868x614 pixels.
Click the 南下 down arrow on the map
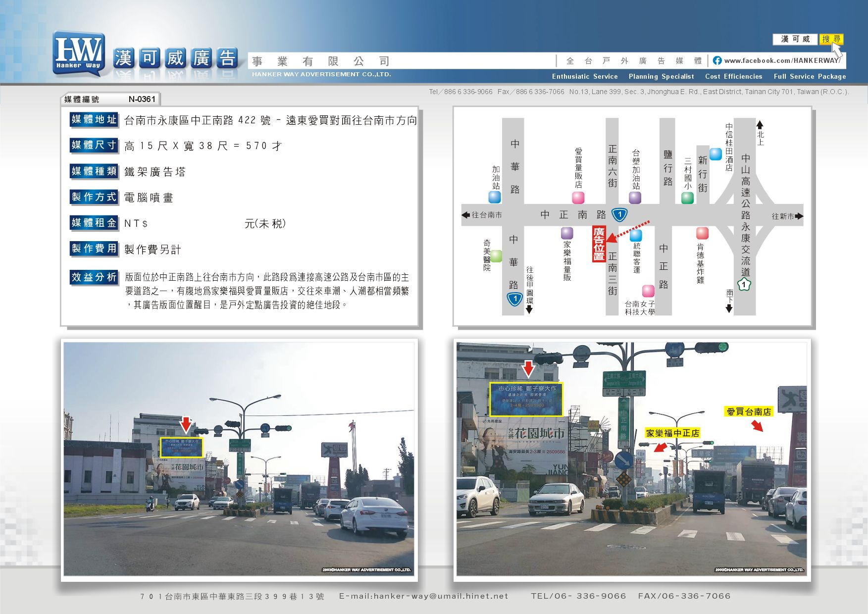pos(729,308)
